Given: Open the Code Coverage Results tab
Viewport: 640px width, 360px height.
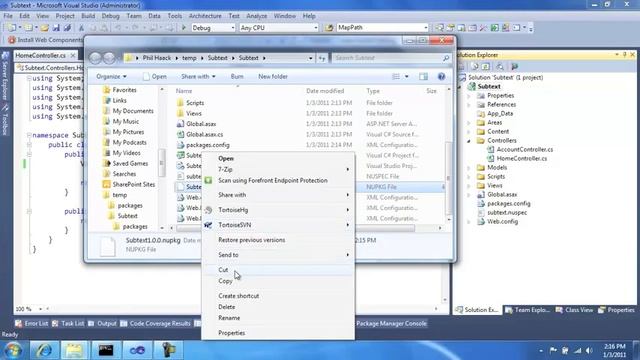Looking at the screenshot, I should click(x=156, y=324).
